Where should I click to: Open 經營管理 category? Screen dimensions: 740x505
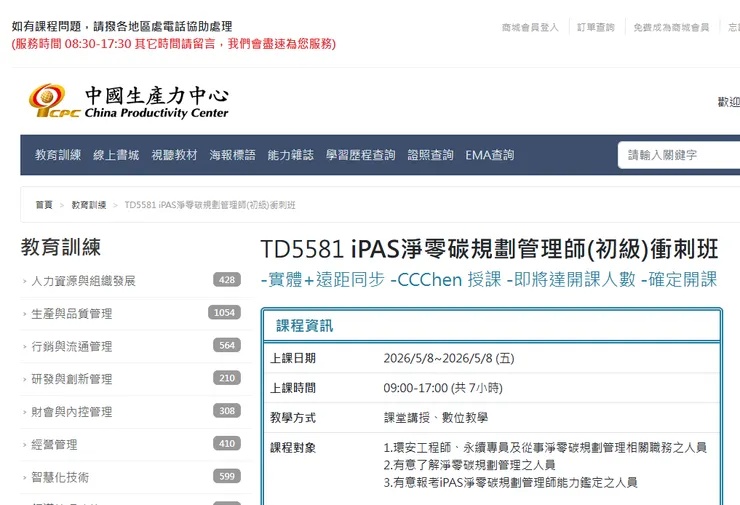pos(54,445)
